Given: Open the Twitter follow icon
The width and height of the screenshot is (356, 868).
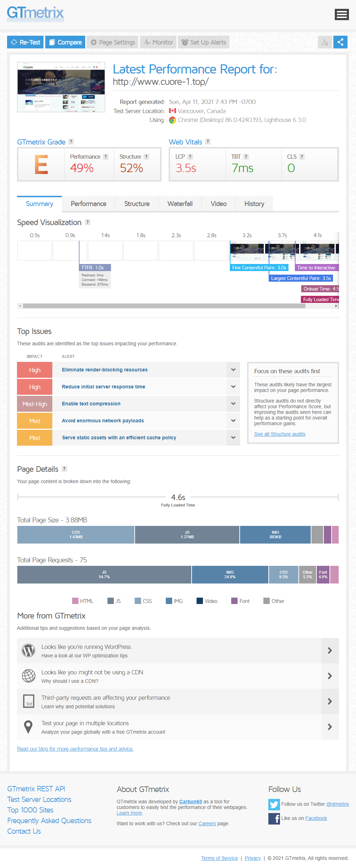Looking at the screenshot, I should (274, 804).
